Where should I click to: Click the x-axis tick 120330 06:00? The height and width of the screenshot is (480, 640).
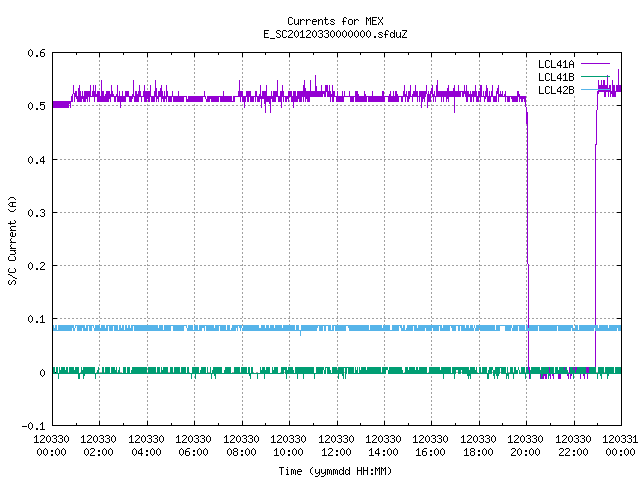pyautogui.click(x=194, y=446)
